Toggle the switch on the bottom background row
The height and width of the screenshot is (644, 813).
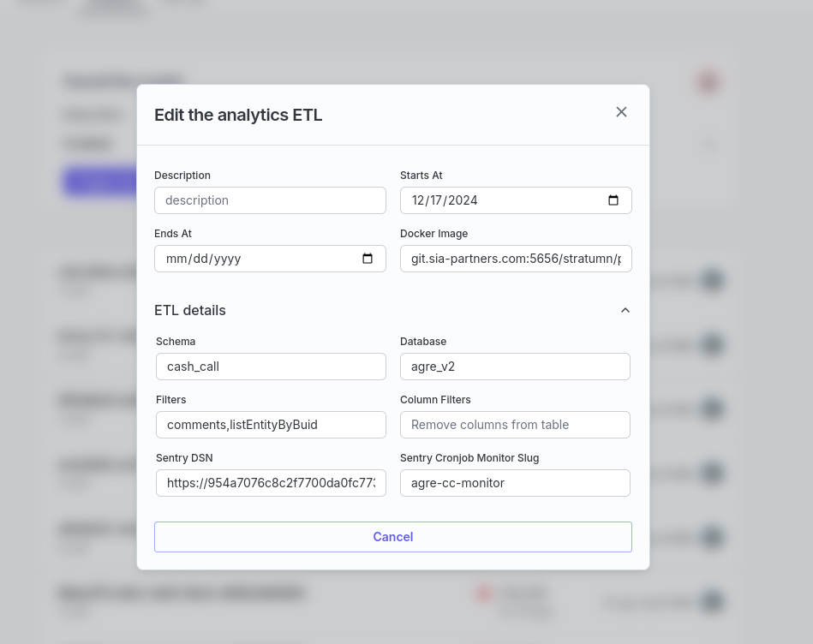(712, 601)
